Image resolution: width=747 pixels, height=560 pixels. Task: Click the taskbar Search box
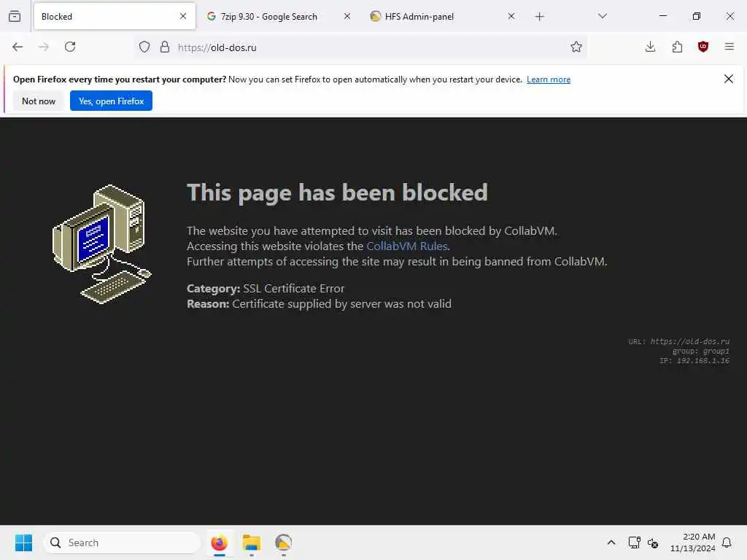[x=122, y=542]
